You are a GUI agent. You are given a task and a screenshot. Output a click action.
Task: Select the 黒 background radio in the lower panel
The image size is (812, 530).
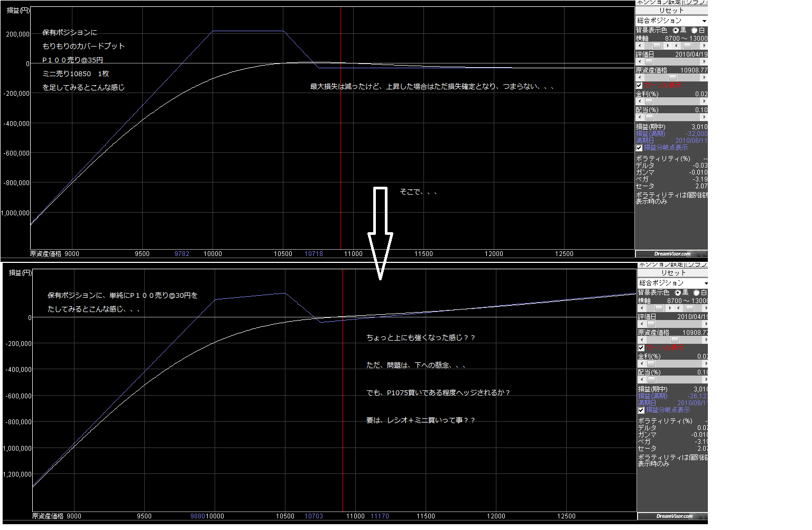coord(678,293)
